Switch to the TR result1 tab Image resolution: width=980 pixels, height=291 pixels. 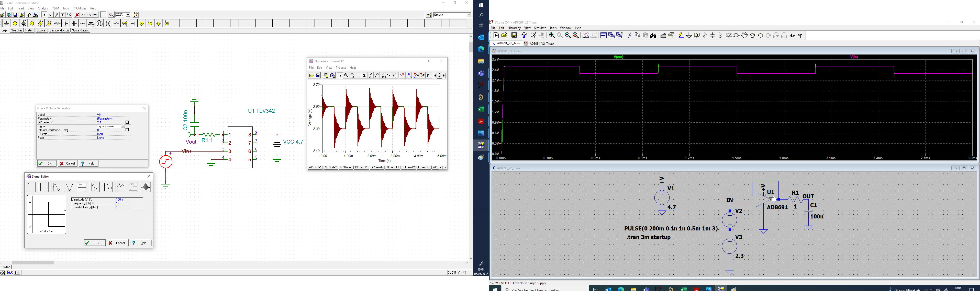393,168
